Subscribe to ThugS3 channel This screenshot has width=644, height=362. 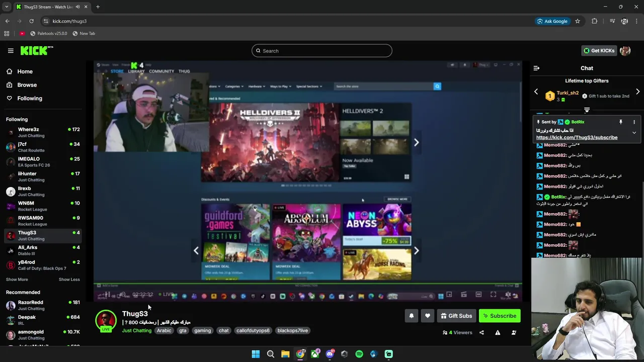[500, 316]
